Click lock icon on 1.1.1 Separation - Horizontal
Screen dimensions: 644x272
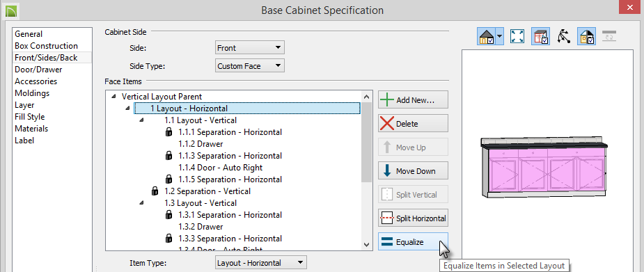pos(168,132)
